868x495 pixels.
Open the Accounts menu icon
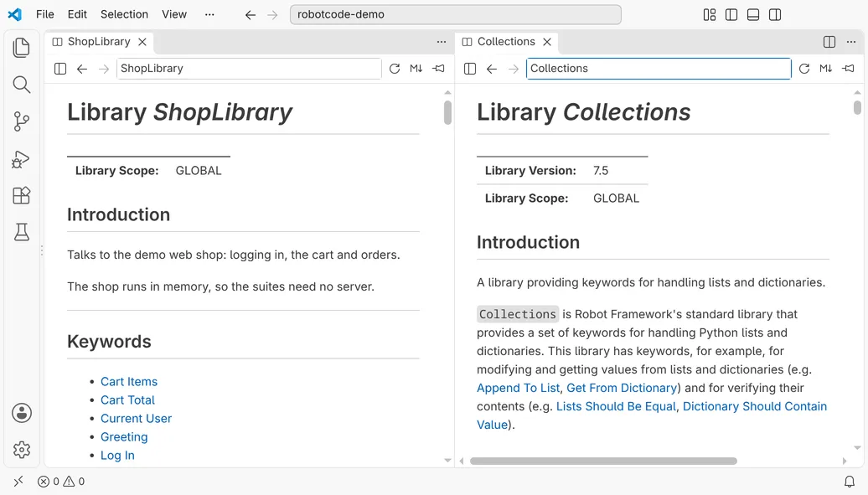22,413
